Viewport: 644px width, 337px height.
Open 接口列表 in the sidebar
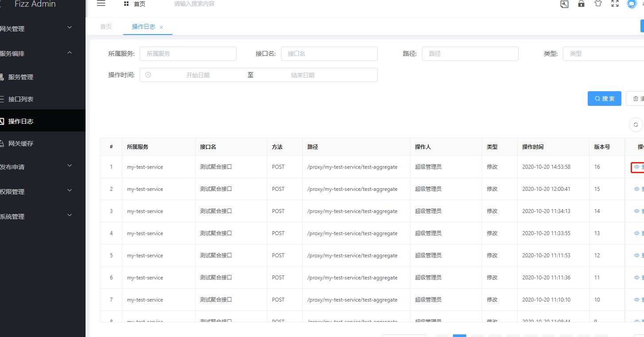[x=43, y=99]
